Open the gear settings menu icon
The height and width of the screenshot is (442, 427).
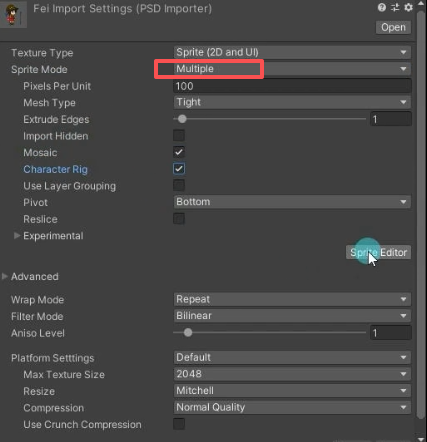408,7
